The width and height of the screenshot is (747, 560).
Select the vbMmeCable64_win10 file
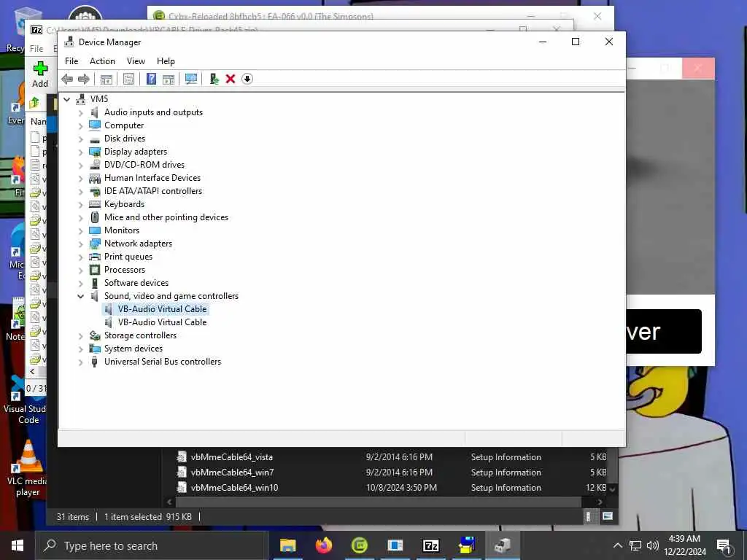tap(234, 488)
